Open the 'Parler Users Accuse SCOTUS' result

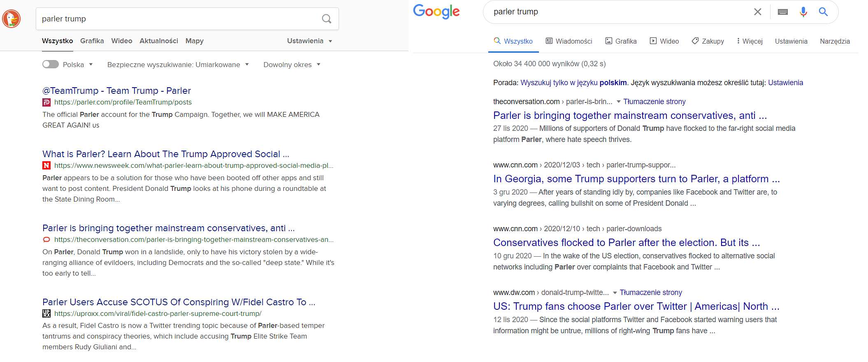click(179, 302)
